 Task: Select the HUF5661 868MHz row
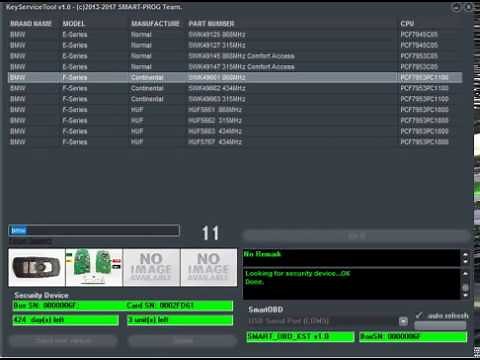(235, 110)
